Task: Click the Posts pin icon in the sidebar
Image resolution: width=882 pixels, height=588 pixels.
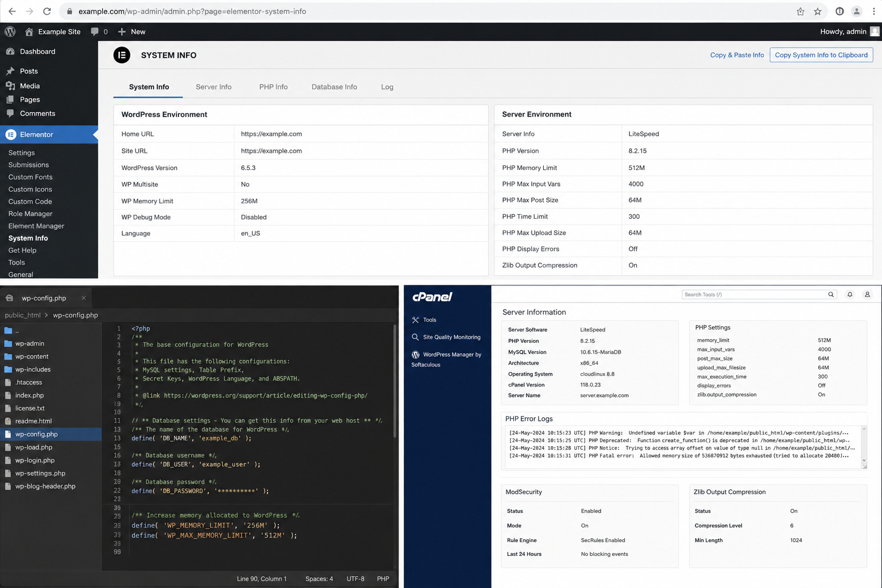Action: point(10,71)
